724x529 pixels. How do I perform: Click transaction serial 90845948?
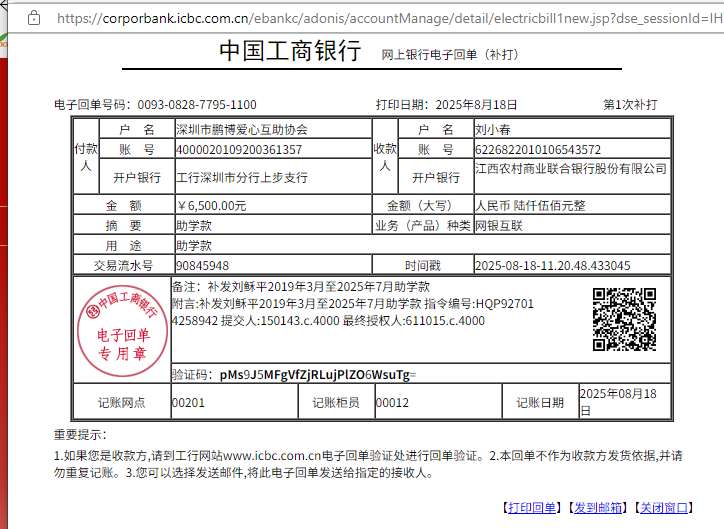coord(202,265)
